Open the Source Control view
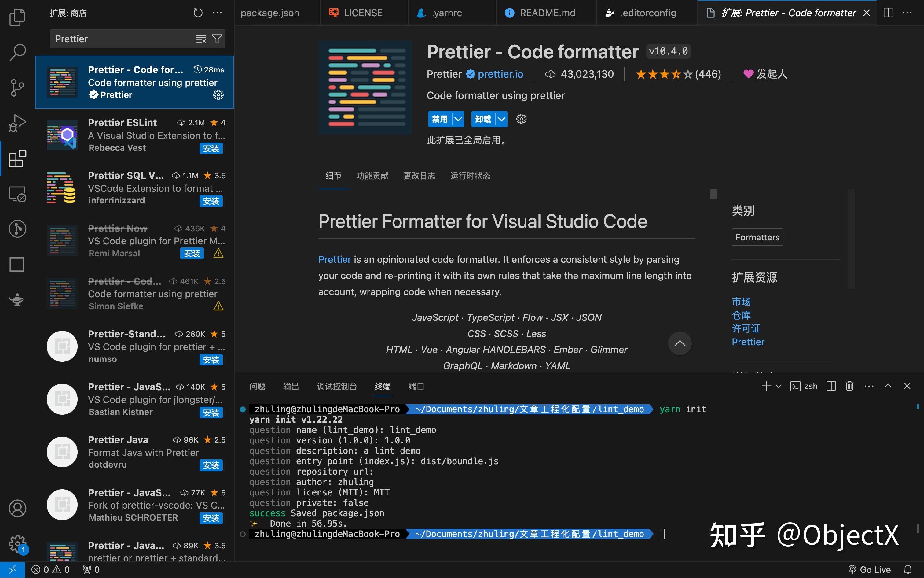This screenshot has height=578, width=924. pos(17,88)
